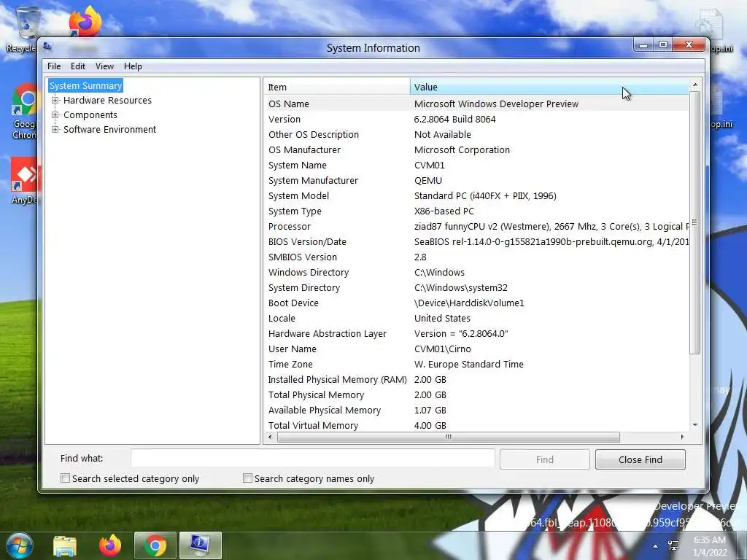Expand the Software Environment node

pyautogui.click(x=55, y=130)
